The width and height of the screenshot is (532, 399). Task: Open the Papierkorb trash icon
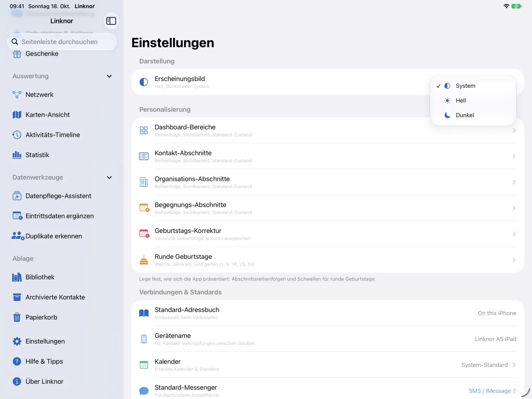pos(17,317)
